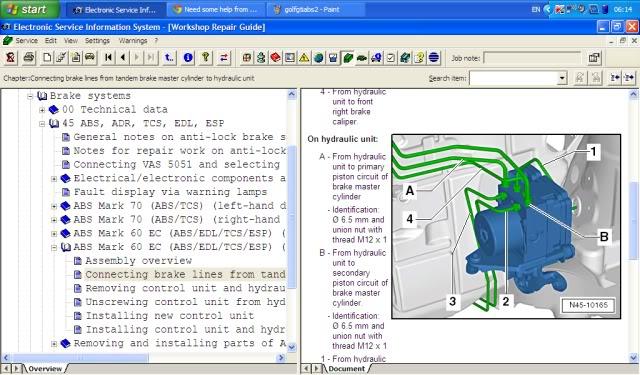Screen dimensions: 640x375
Task: Click the tree panel horizontal scrollbar thumb
Action: coord(79,358)
